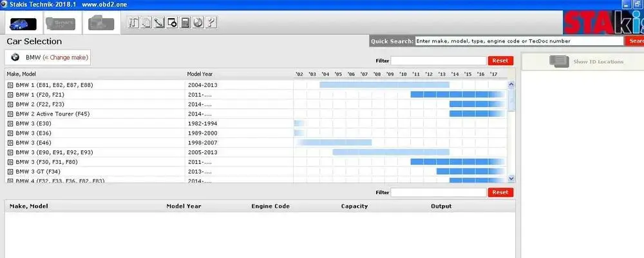Click the Engine Code column header
The width and height of the screenshot is (644, 258).
click(270, 206)
